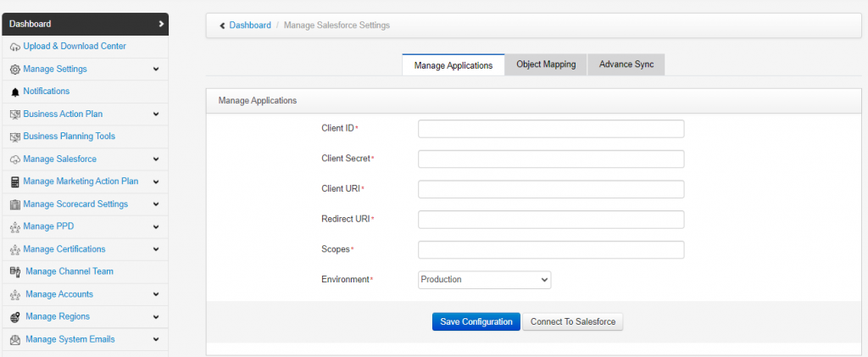The image size is (868, 357).
Task: Open the Manage Accounts sidebar link
Action: (x=59, y=294)
